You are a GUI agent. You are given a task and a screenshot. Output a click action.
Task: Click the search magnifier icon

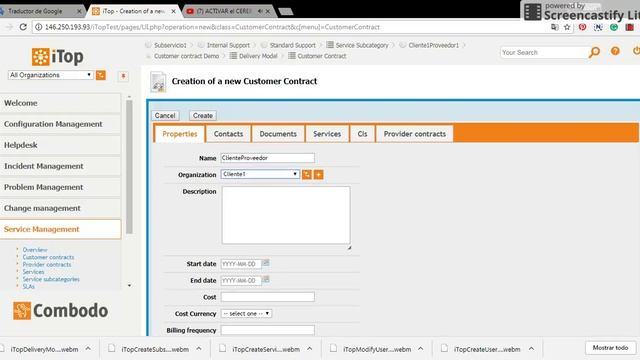(594, 52)
